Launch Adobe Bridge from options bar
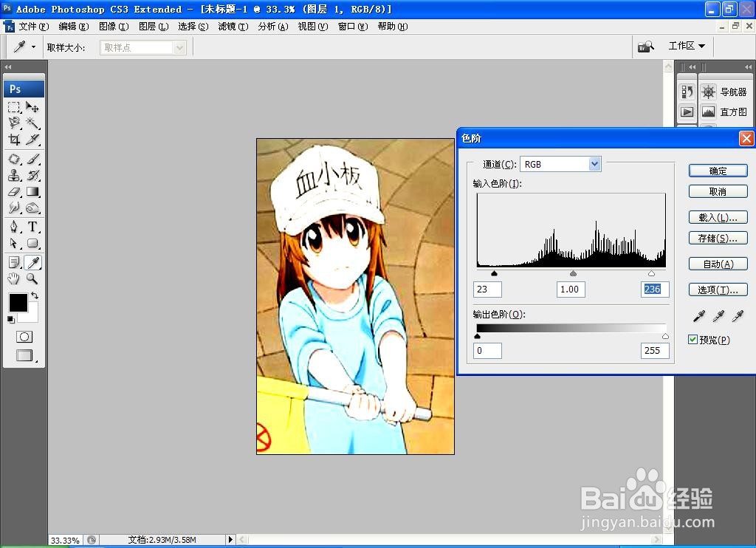 click(x=645, y=47)
